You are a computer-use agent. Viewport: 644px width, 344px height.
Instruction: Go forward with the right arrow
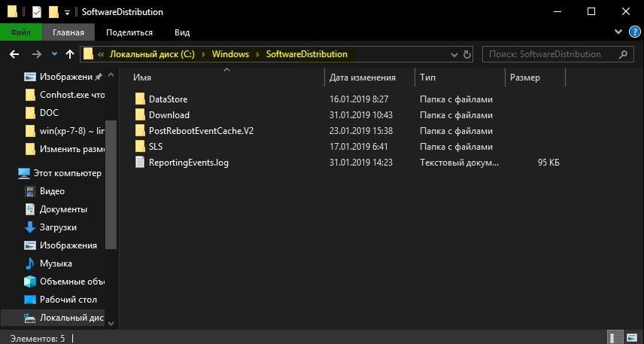point(37,54)
